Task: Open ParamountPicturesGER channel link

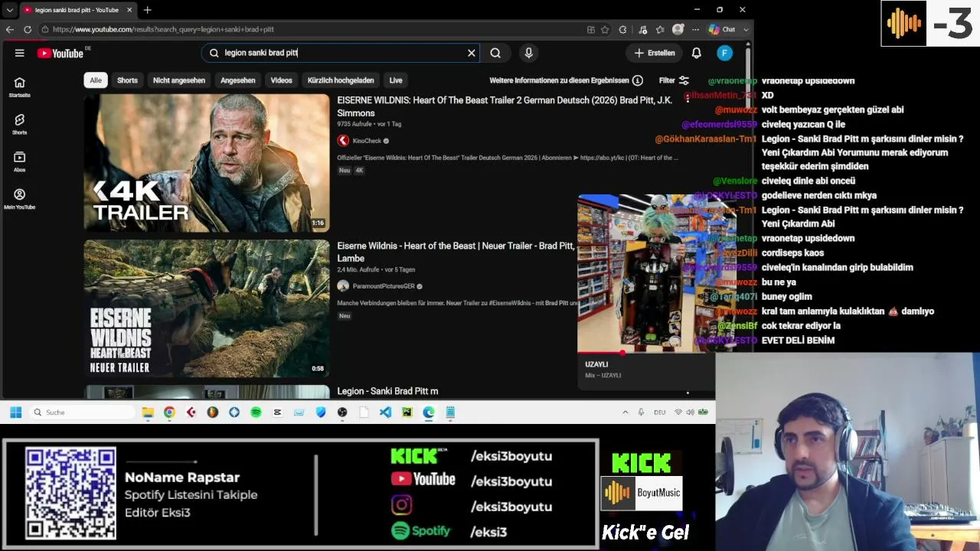Action: pos(384,286)
